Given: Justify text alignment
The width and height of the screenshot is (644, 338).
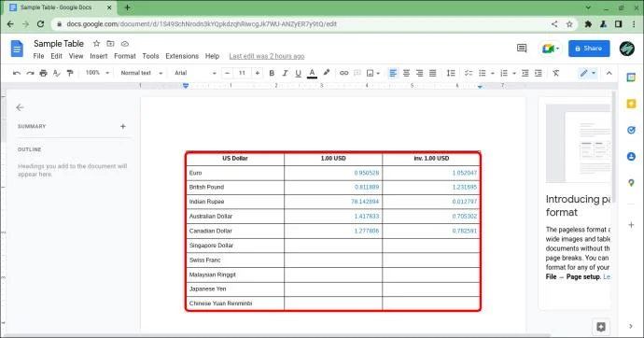Looking at the screenshot, I should coord(432,73).
